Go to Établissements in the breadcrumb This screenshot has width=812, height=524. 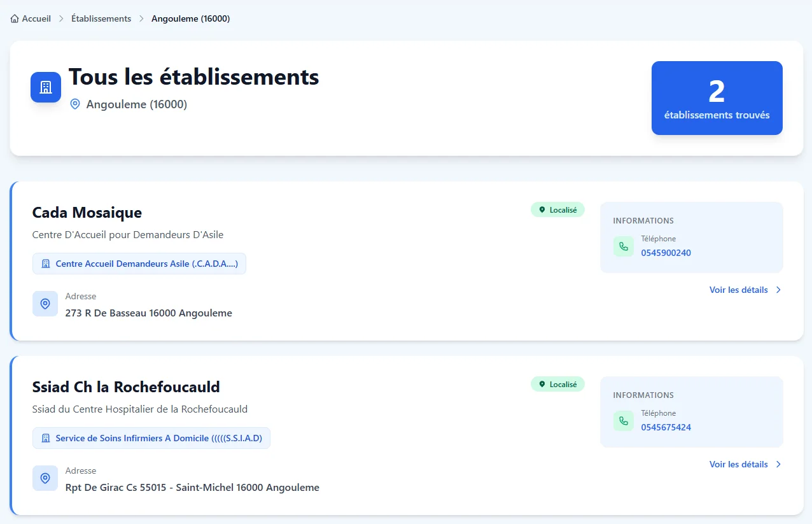click(x=101, y=19)
